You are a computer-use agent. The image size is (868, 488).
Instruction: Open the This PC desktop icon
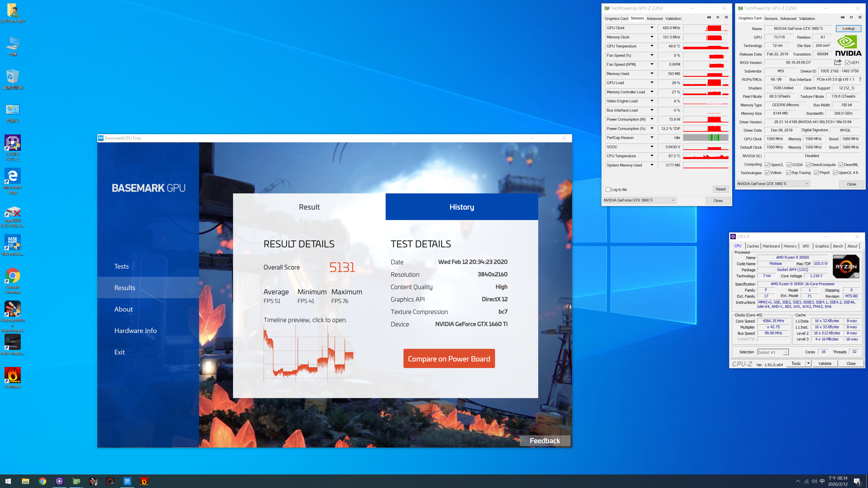click(x=12, y=46)
